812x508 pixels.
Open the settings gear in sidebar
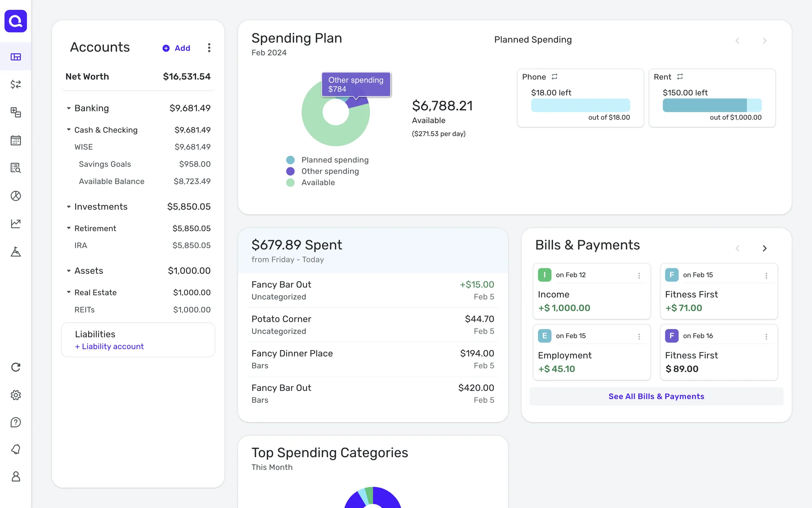[x=16, y=395]
